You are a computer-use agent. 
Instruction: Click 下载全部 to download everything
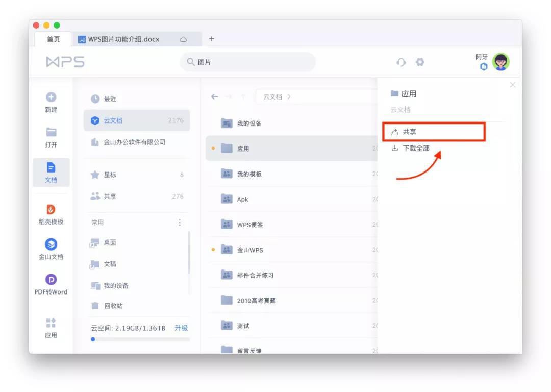pyautogui.click(x=414, y=148)
